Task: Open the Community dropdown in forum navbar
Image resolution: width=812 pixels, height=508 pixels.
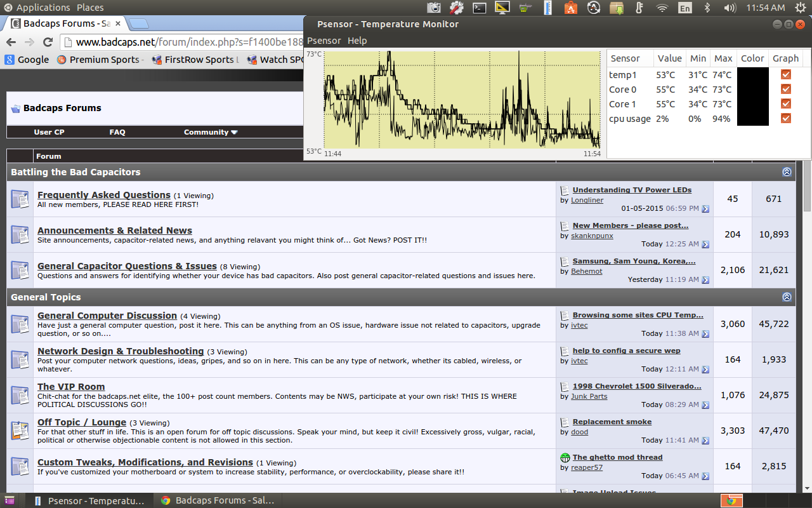Action: pyautogui.click(x=211, y=132)
